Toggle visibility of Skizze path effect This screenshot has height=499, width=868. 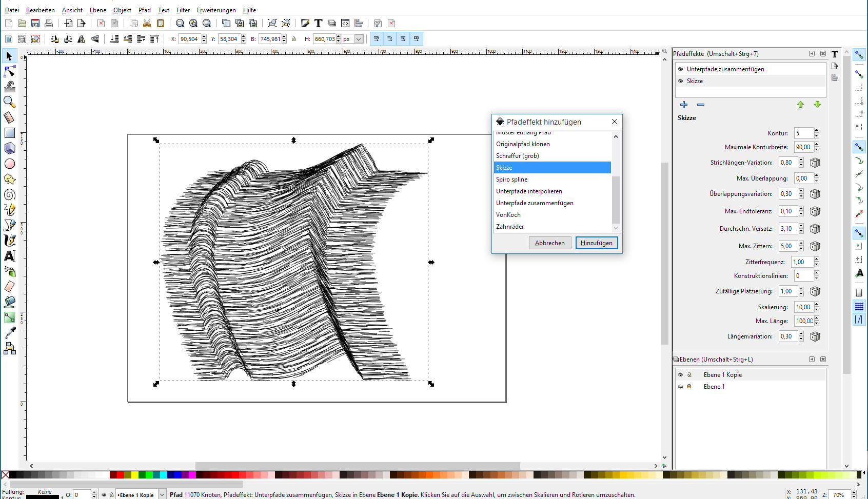click(x=681, y=81)
